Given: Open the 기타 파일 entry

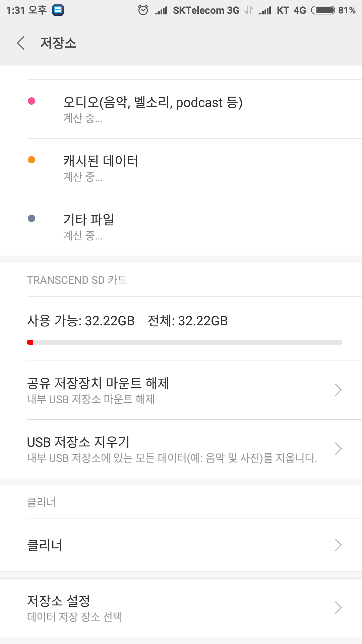Looking at the screenshot, I should tap(89, 220).
